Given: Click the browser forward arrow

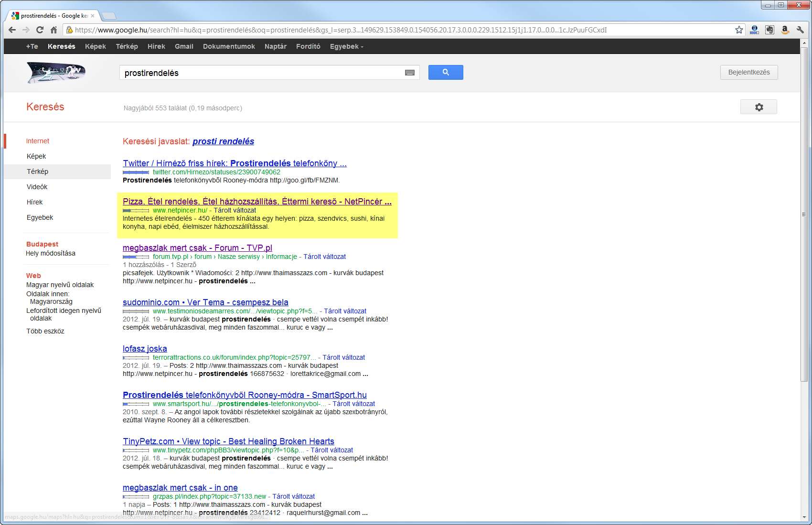Looking at the screenshot, I should 26,30.
